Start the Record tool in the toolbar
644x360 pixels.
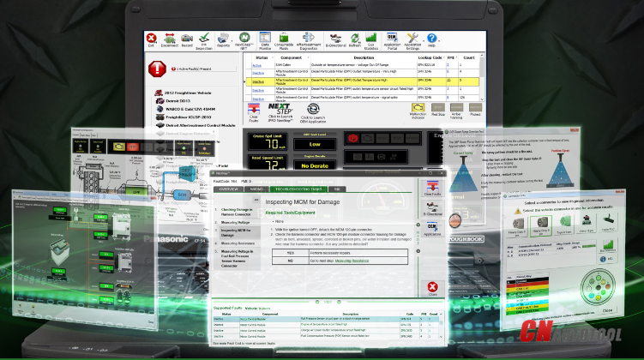pyautogui.click(x=187, y=40)
